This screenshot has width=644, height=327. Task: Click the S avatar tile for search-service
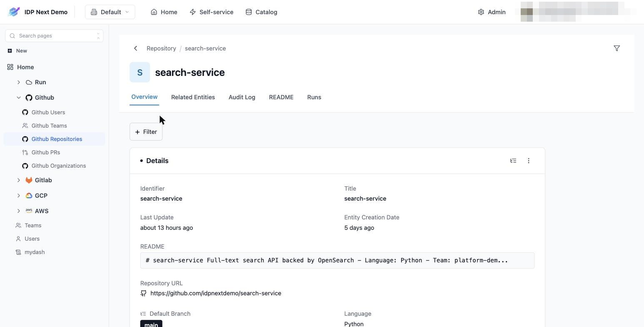click(x=140, y=72)
